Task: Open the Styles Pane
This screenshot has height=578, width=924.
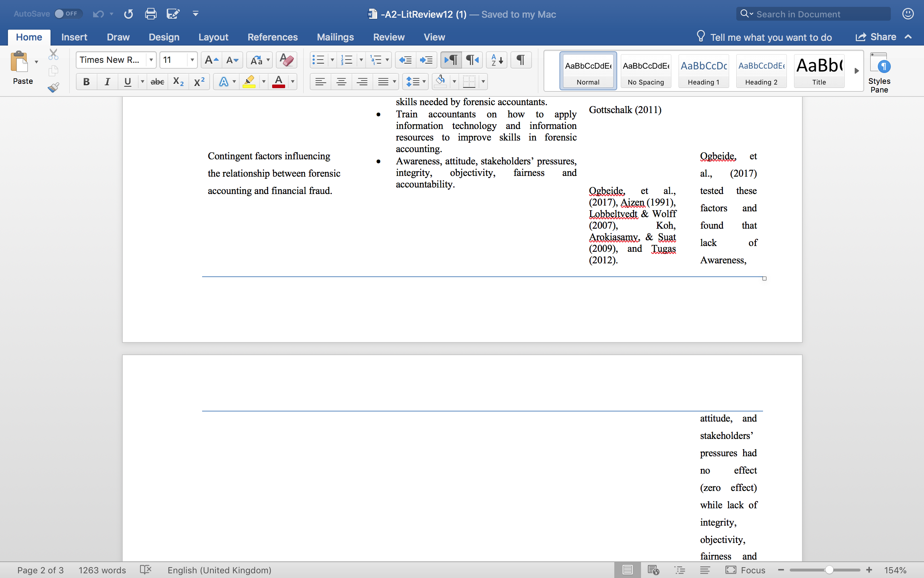Action: 879,72
